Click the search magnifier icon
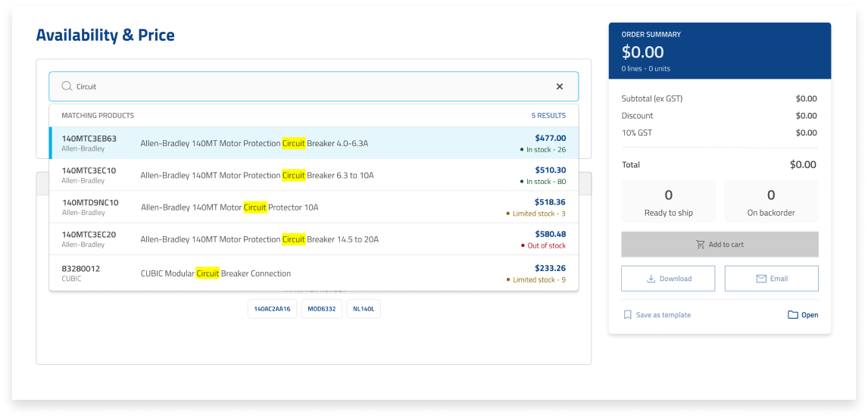868x418 pixels. (67, 86)
